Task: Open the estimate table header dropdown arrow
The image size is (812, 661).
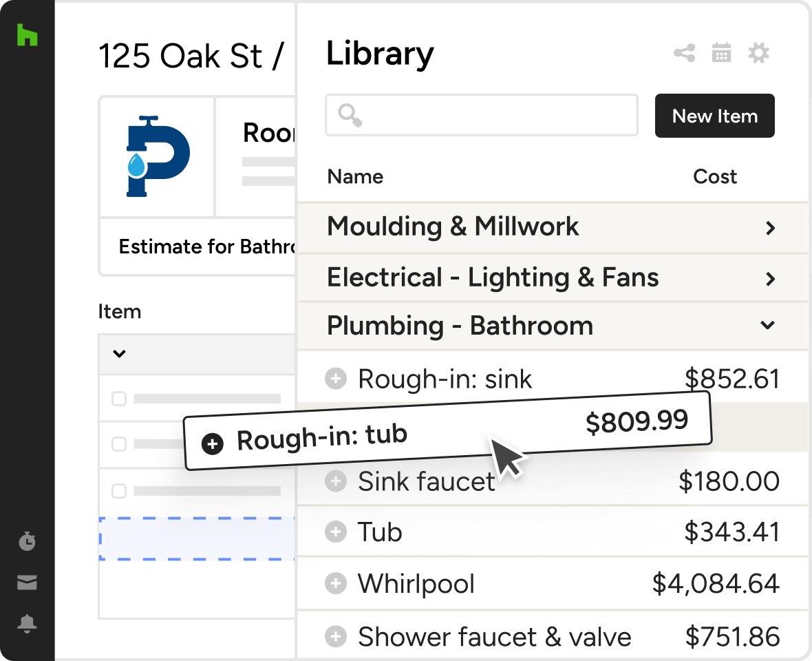Action: [118, 354]
